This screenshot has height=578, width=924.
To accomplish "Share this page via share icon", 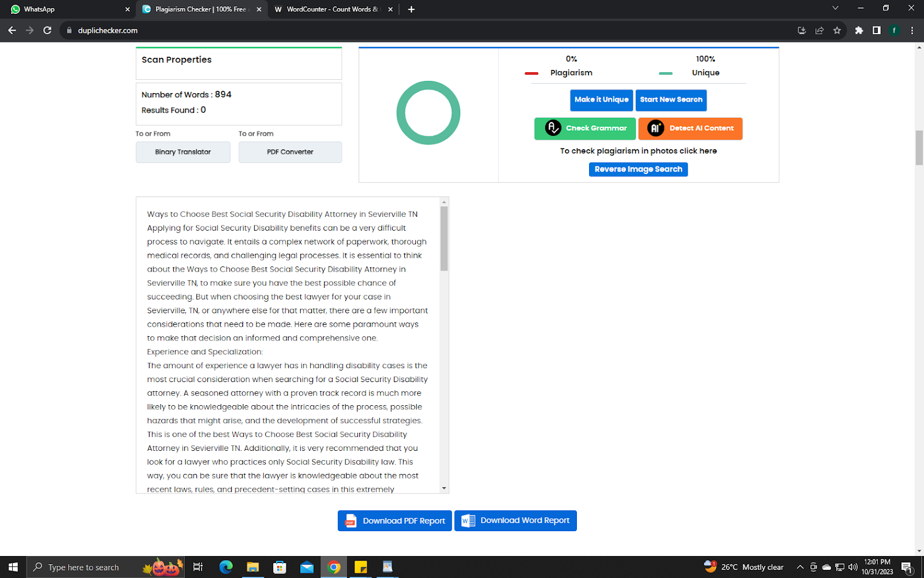I will pyautogui.click(x=819, y=31).
